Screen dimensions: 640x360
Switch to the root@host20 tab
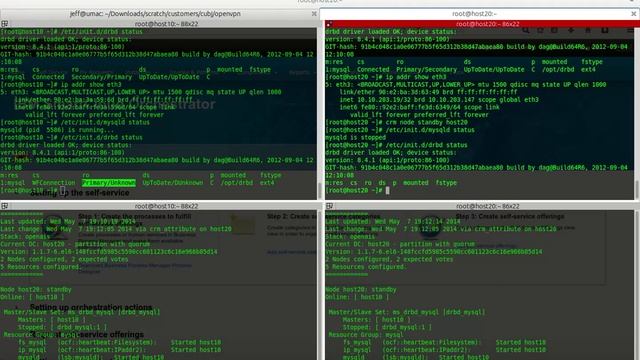tap(475, 13)
